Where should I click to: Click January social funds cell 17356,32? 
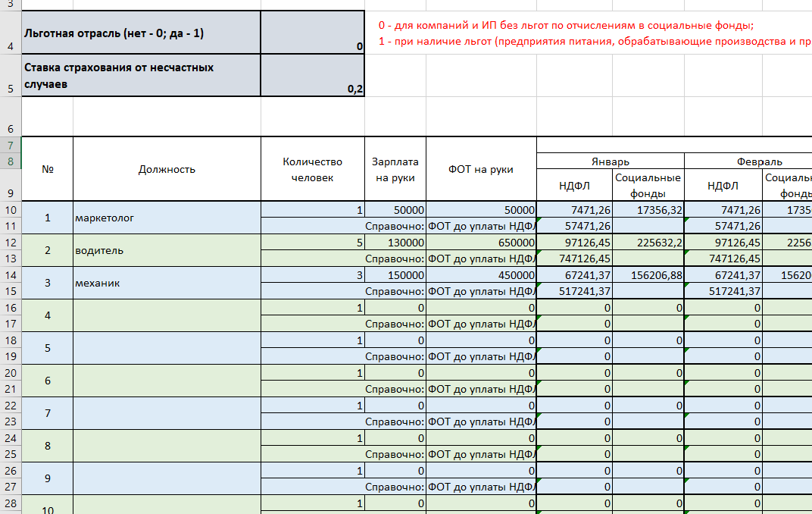point(648,210)
